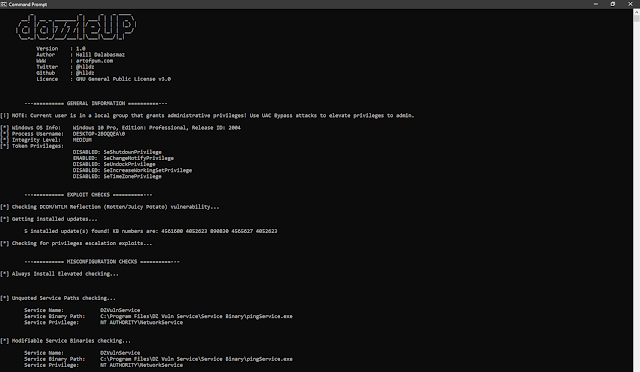Click the "Modifiable Service Binaries checking..." line
Image resolution: width=640 pixels, height=372 pixels.
(66, 341)
